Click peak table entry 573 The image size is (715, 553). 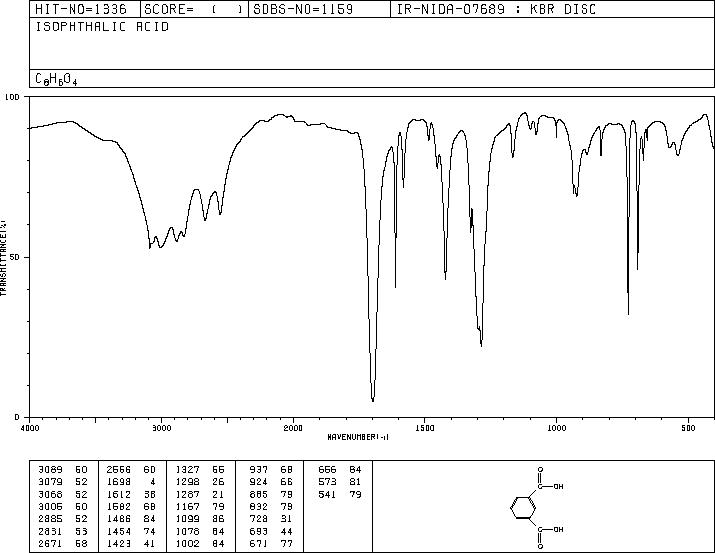[327, 482]
